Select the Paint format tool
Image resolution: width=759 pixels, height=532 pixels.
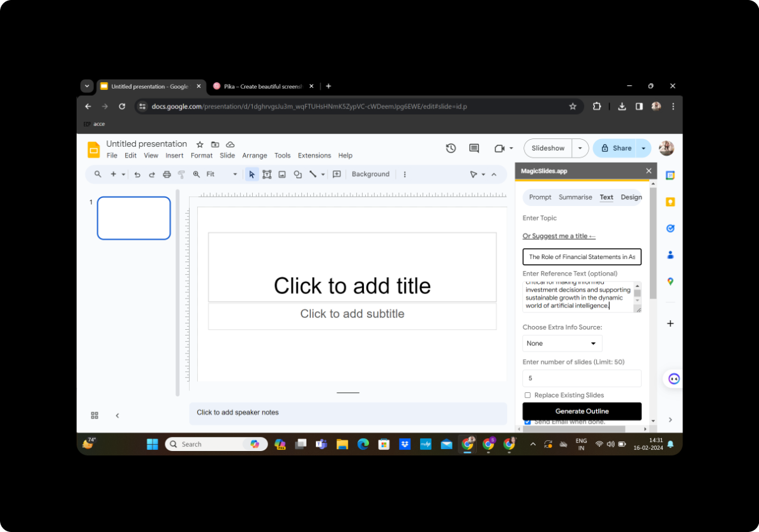pos(181,174)
